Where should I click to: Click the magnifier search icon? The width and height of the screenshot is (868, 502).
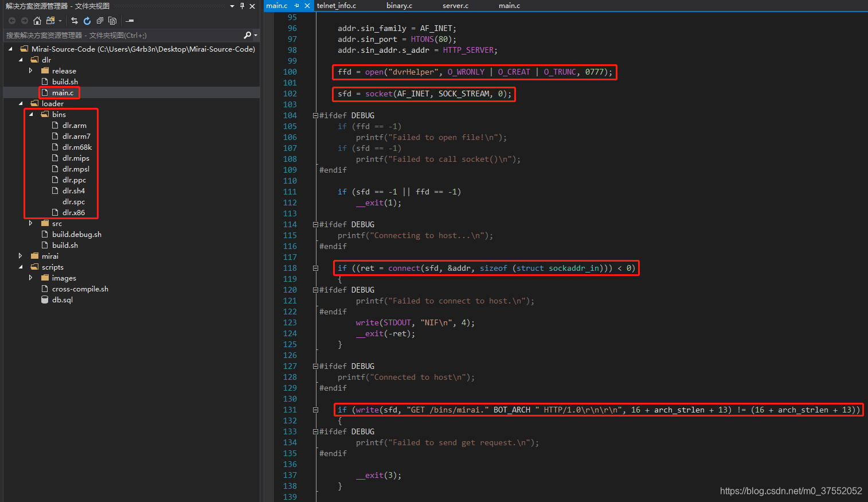(247, 36)
